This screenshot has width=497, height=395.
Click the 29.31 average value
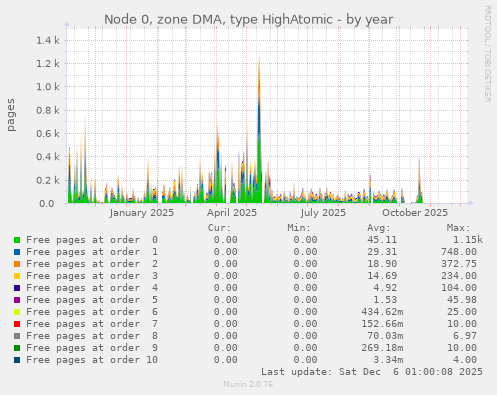pos(382,252)
